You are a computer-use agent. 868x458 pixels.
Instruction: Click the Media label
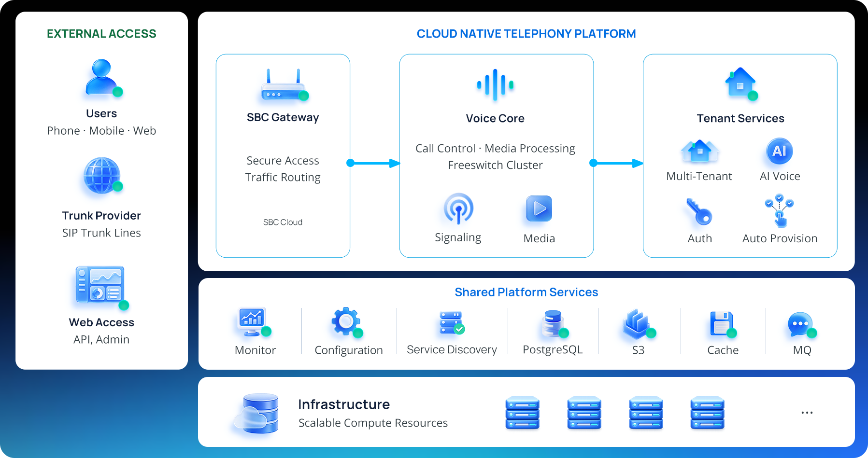tap(539, 238)
